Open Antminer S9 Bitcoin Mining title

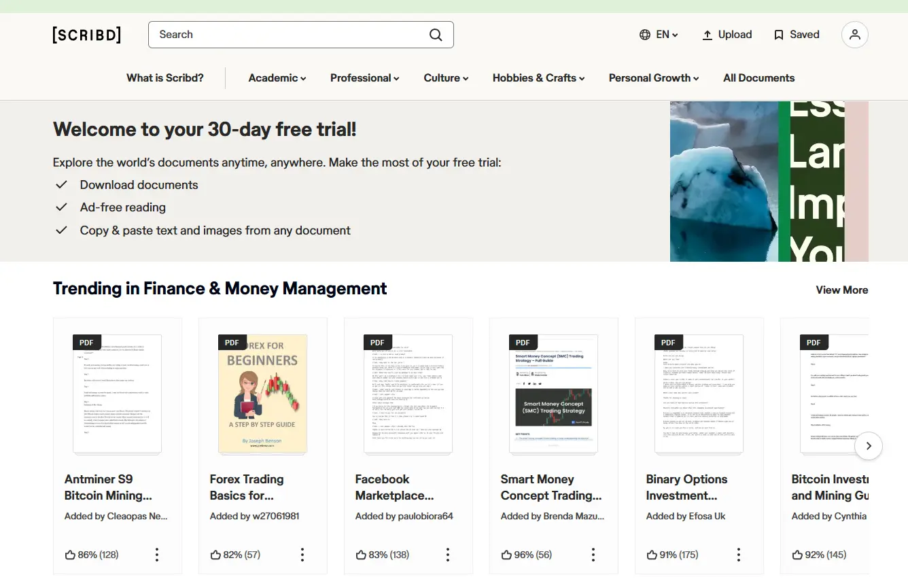click(x=108, y=487)
